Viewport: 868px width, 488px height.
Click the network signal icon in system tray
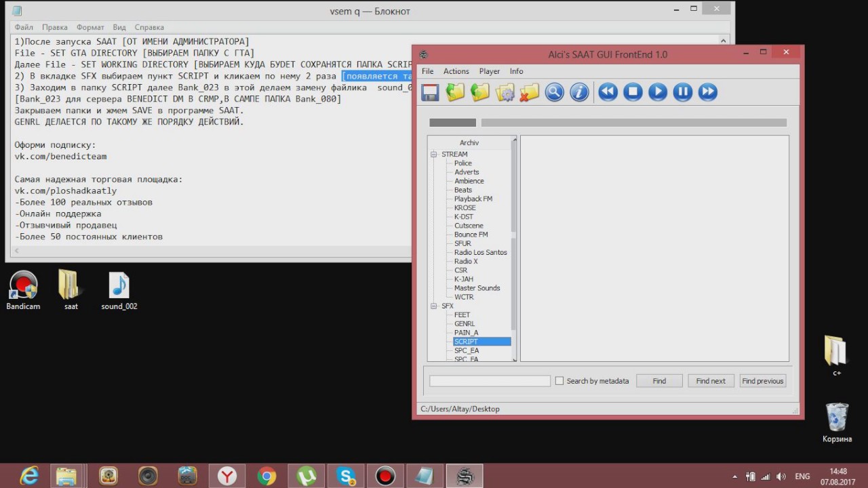click(x=766, y=476)
